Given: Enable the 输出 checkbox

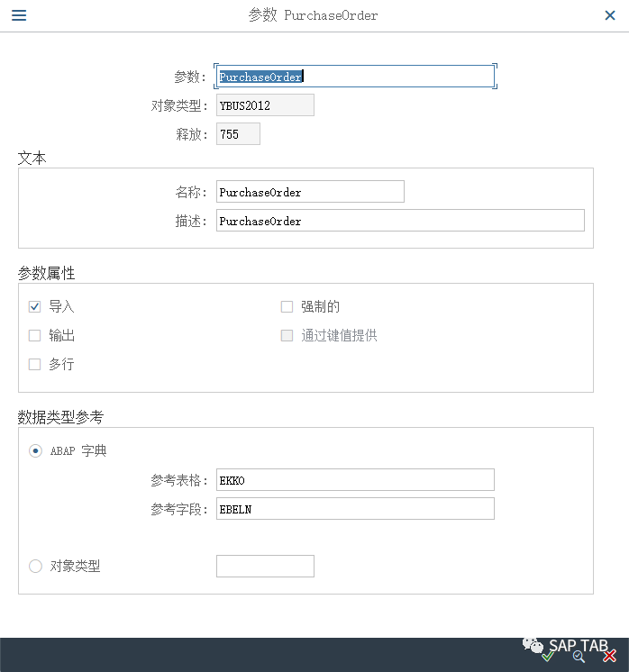Looking at the screenshot, I should (x=35, y=336).
